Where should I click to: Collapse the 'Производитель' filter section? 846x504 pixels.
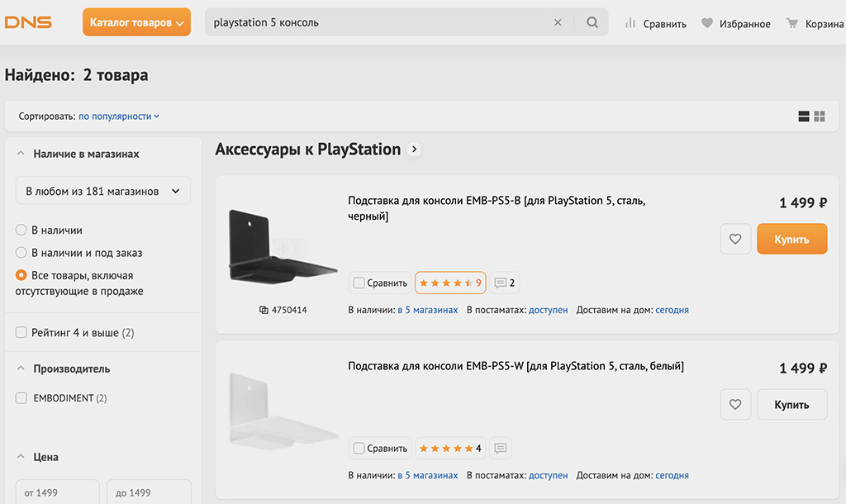point(21,368)
